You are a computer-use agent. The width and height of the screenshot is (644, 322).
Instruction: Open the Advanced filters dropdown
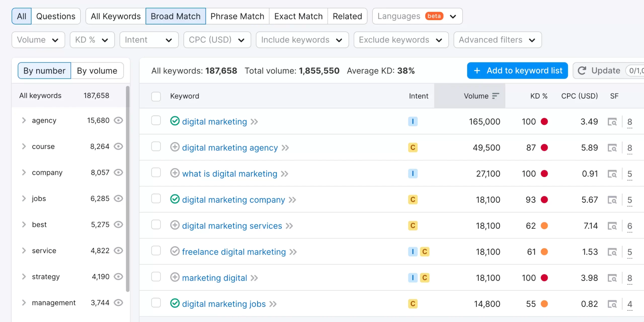pos(497,40)
